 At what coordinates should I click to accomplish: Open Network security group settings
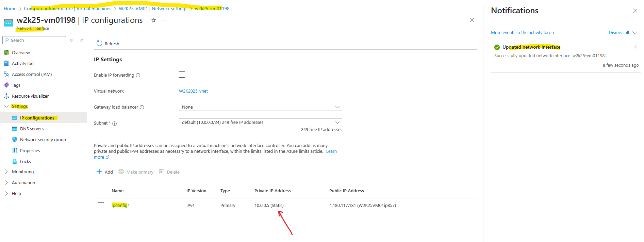coord(43,140)
